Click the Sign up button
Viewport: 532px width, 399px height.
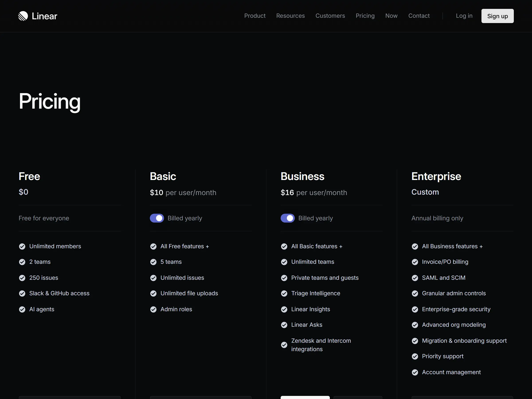497,16
